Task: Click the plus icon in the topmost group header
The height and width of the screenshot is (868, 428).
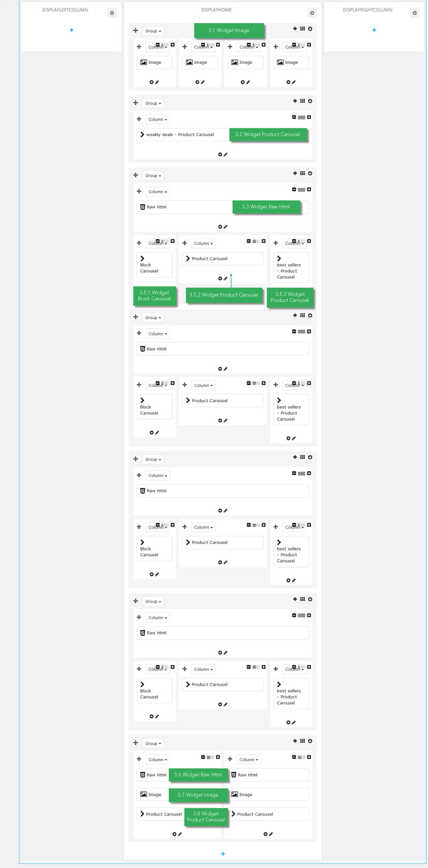Action: 295,29
